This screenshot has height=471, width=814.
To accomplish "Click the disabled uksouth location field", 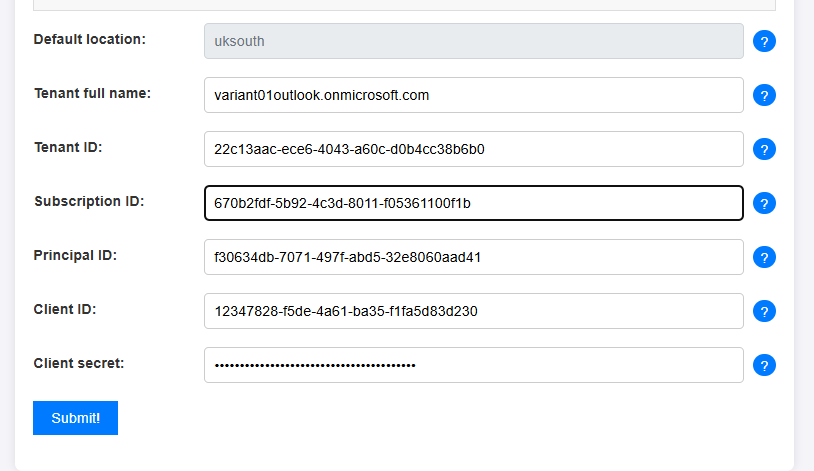I will point(473,41).
